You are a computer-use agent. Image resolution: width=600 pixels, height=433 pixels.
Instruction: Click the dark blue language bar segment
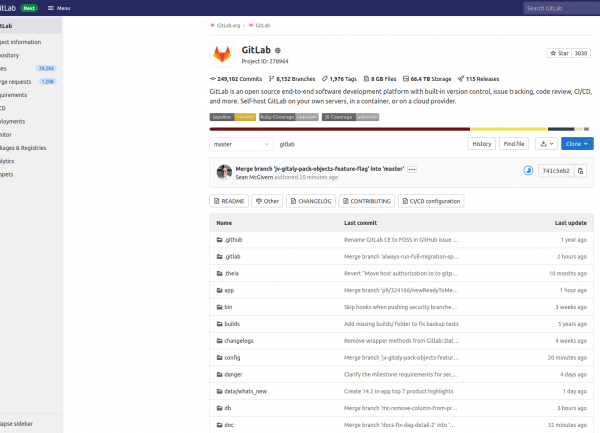point(561,129)
